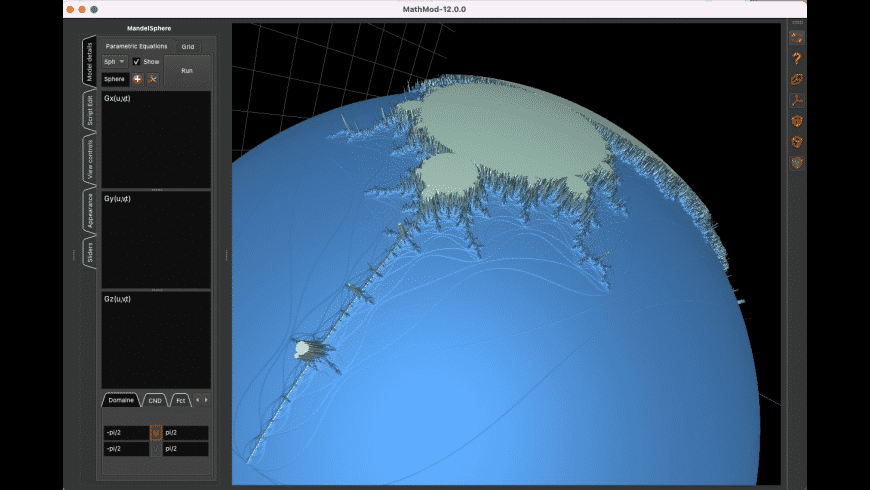Click the V domain button
This screenshot has height=490, width=870.
tap(156, 448)
